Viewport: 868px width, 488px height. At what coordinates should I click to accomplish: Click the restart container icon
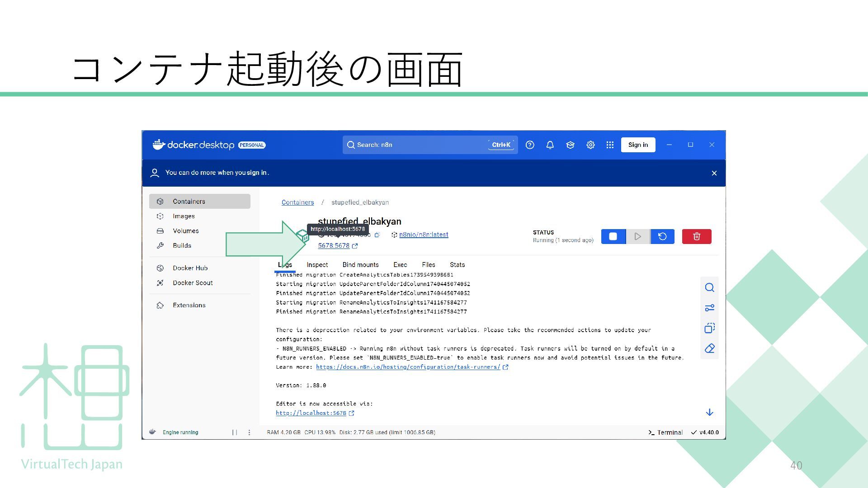662,236
